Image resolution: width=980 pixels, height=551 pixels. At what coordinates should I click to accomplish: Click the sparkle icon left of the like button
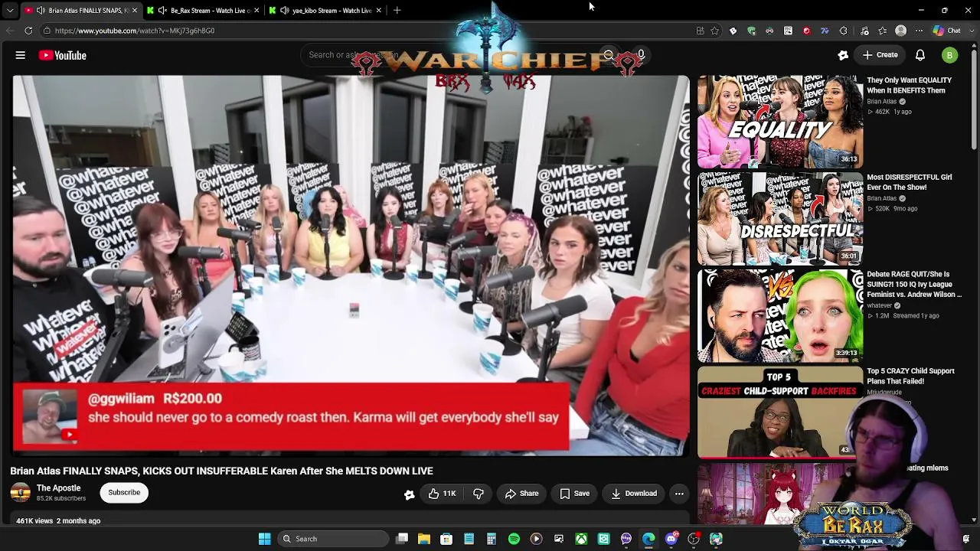410,494
